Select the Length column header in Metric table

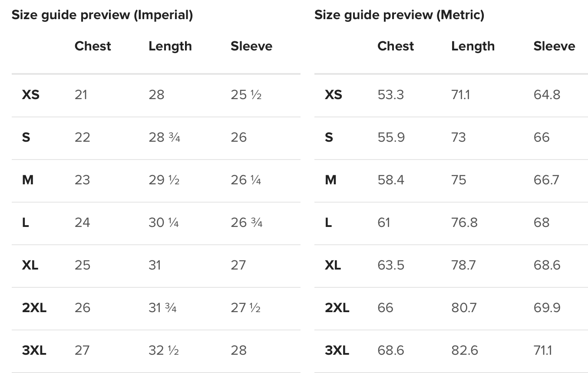(472, 46)
